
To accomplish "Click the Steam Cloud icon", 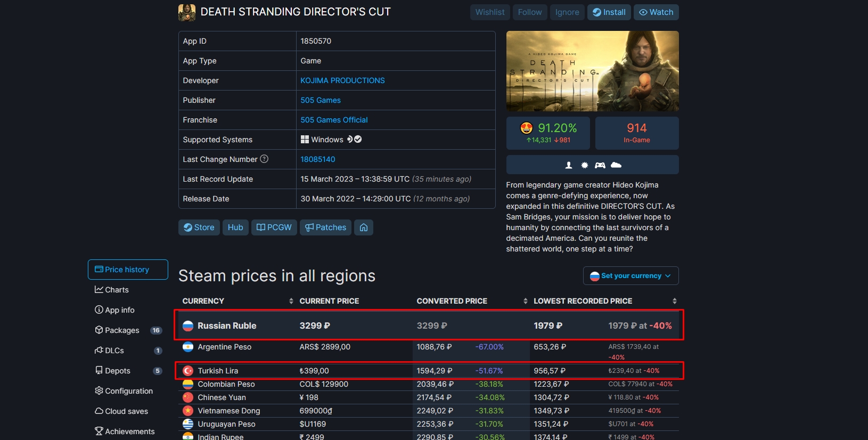I will 616,165.
